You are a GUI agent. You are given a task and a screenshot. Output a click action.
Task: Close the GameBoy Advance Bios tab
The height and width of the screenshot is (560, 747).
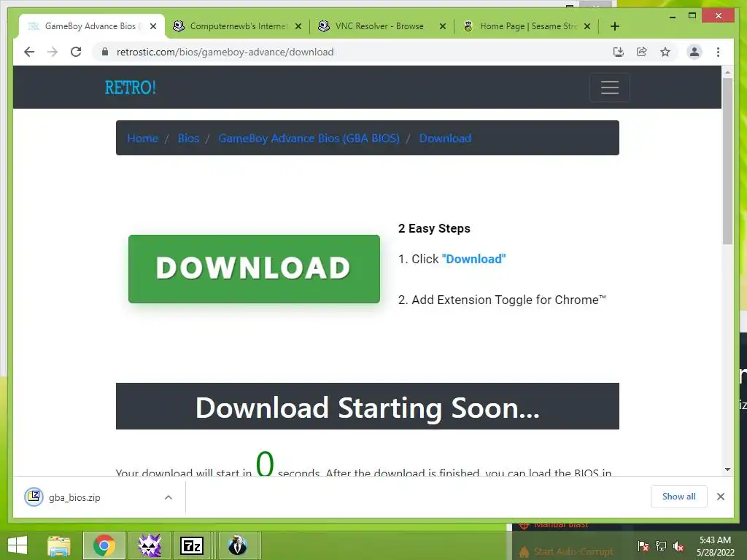pos(153,26)
